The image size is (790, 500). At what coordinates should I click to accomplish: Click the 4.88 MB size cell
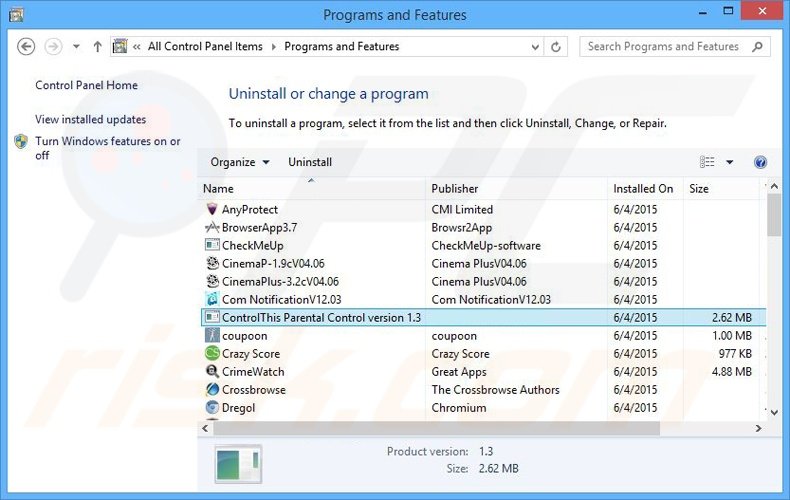click(x=732, y=372)
